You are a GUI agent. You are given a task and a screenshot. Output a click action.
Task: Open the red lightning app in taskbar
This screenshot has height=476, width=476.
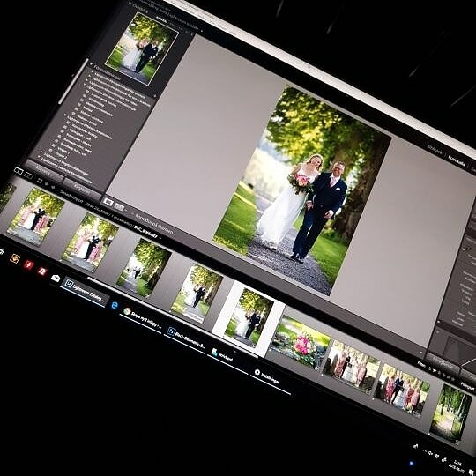tap(28, 264)
